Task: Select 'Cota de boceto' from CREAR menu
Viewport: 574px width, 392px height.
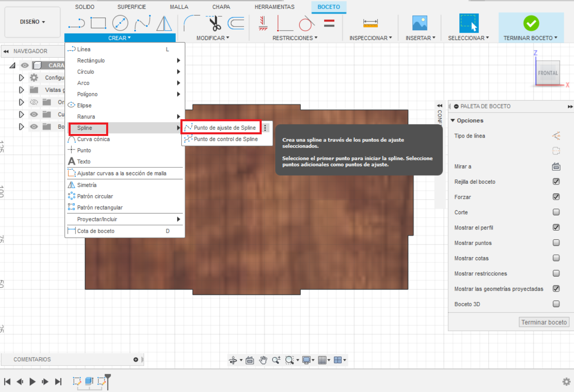Action: 125,231
